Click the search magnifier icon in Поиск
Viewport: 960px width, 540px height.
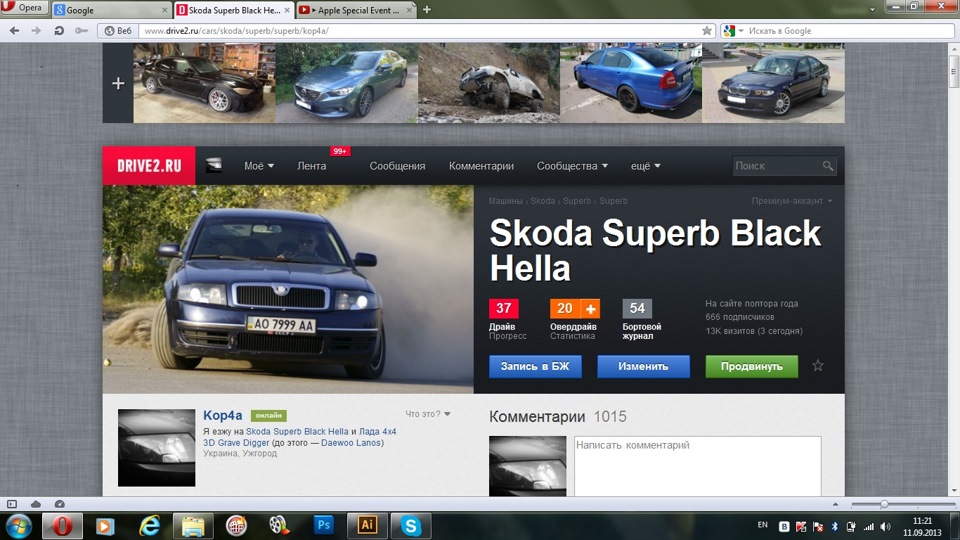(828, 166)
